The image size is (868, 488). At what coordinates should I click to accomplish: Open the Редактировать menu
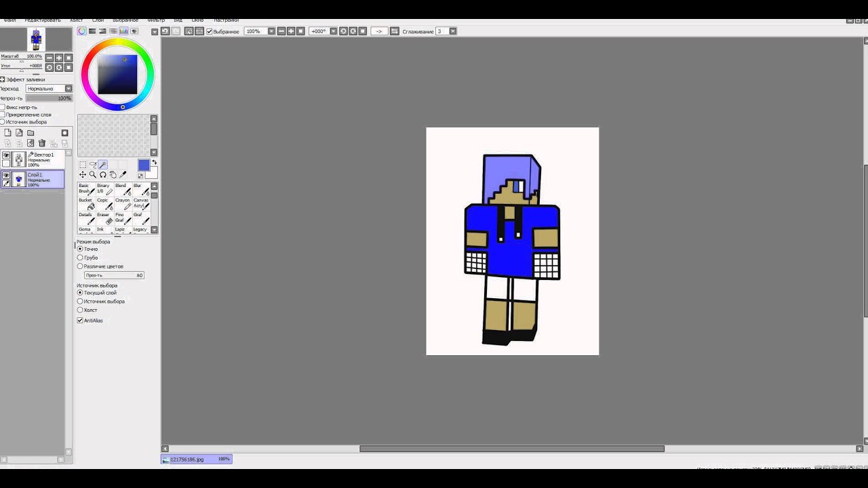[x=42, y=20]
